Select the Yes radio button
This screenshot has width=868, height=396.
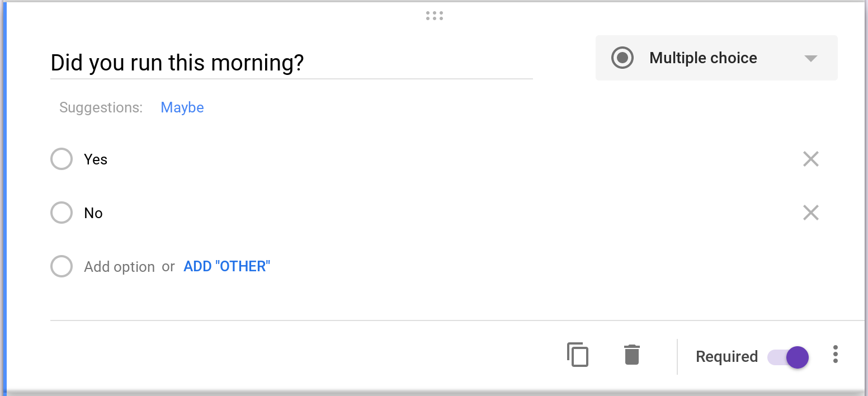tap(62, 159)
